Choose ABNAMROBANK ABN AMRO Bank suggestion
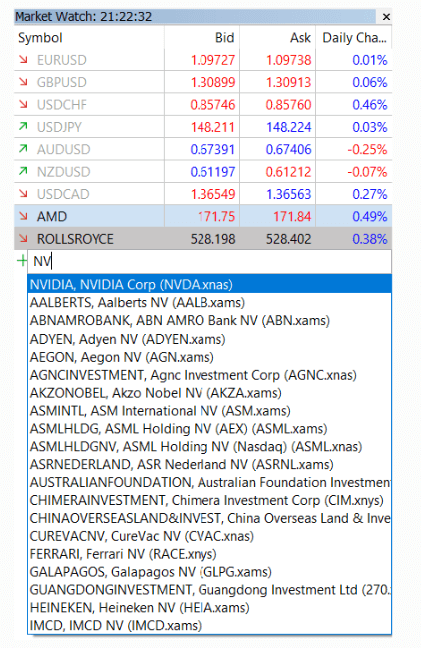The width and height of the screenshot is (421, 648). (209, 320)
